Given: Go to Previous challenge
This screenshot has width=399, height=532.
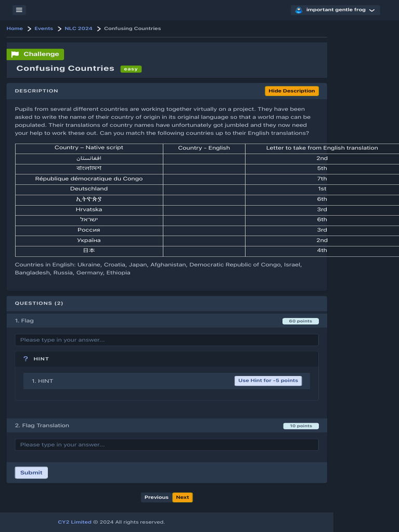Looking at the screenshot, I should tap(156, 497).
